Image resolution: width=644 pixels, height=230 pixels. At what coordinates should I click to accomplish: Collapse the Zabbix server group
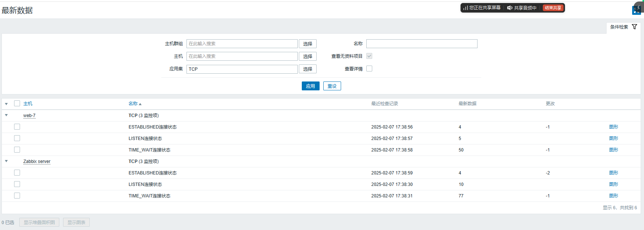click(6, 161)
